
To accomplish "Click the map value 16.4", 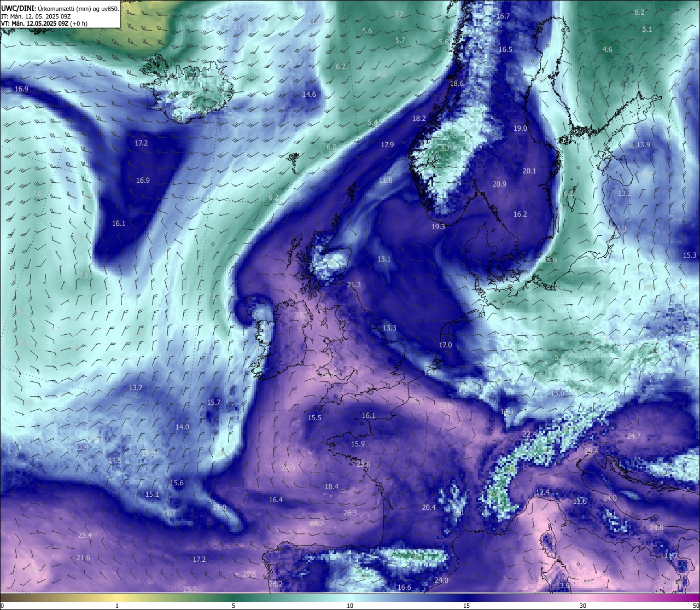I will (276, 499).
